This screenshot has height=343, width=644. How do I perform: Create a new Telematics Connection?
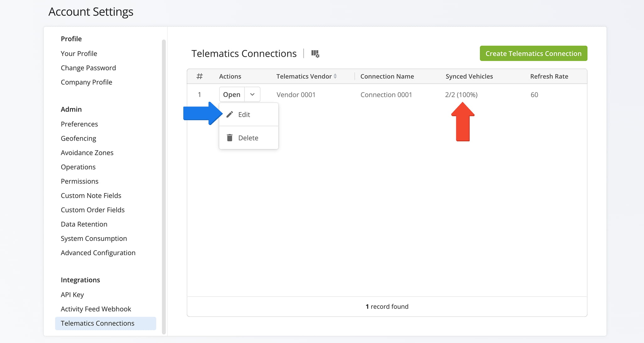(x=533, y=53)
